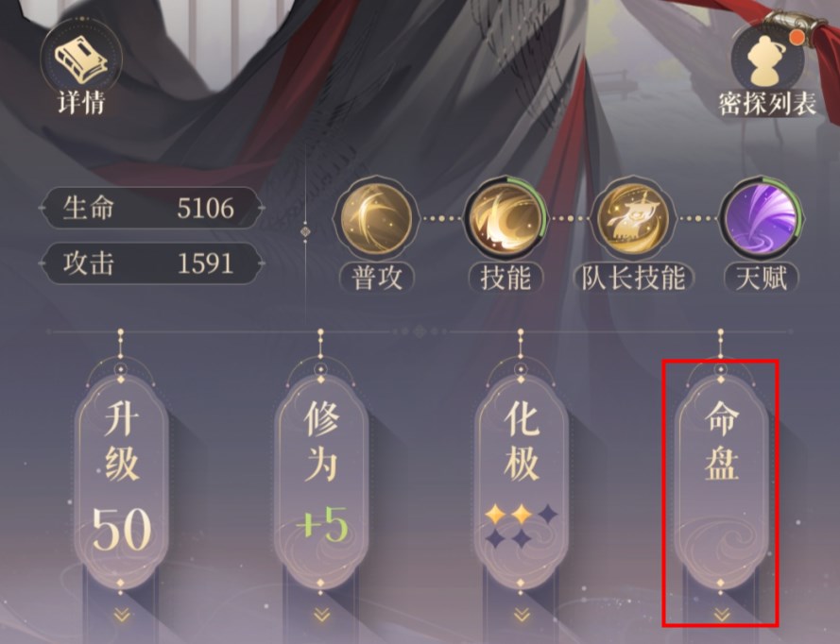The height and width of the screenshot is (644, 840).
Task: Click the 天赋 label text
Action: [x=762, y=278]
